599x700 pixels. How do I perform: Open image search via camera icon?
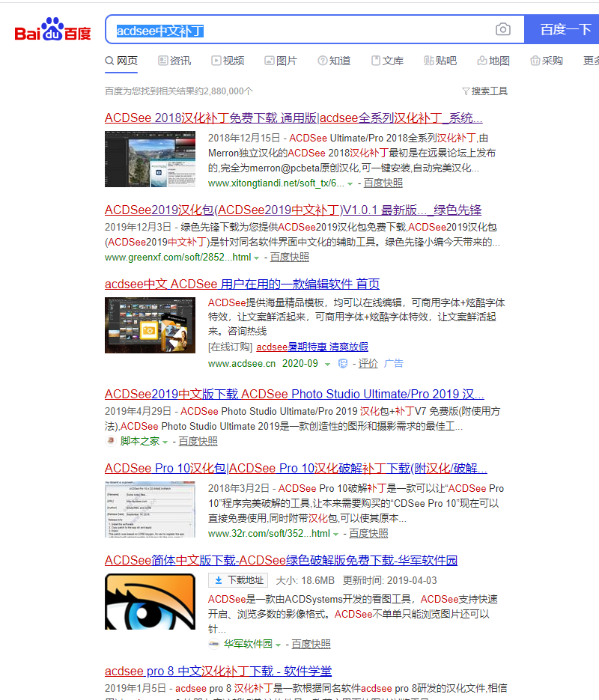pyautogui.click(x=503, y=29)
